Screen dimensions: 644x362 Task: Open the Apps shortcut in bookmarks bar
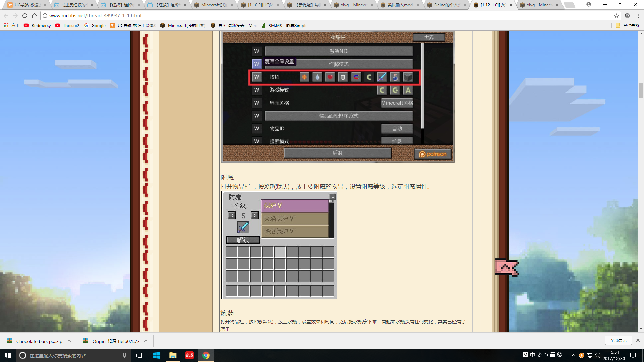click(11, 25)
